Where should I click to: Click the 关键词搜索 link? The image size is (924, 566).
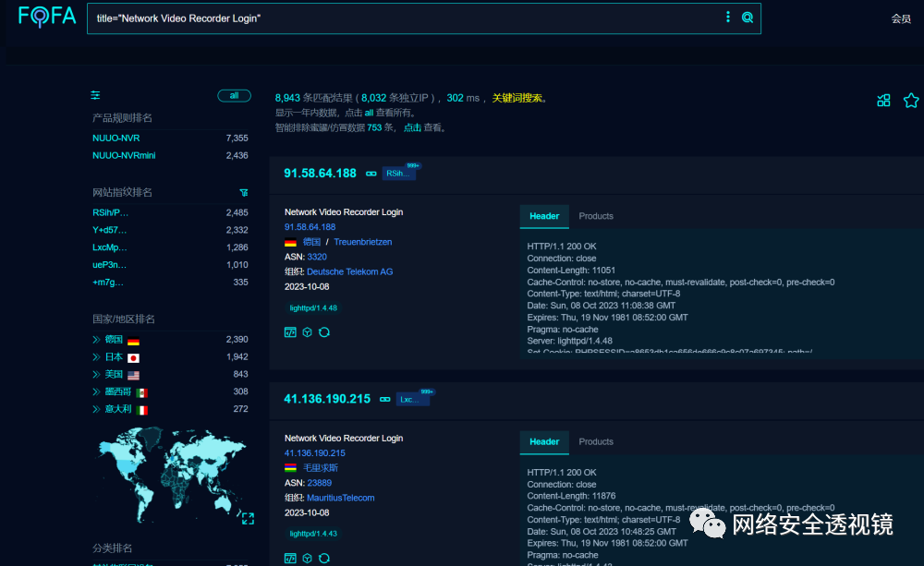click(517, 98)
